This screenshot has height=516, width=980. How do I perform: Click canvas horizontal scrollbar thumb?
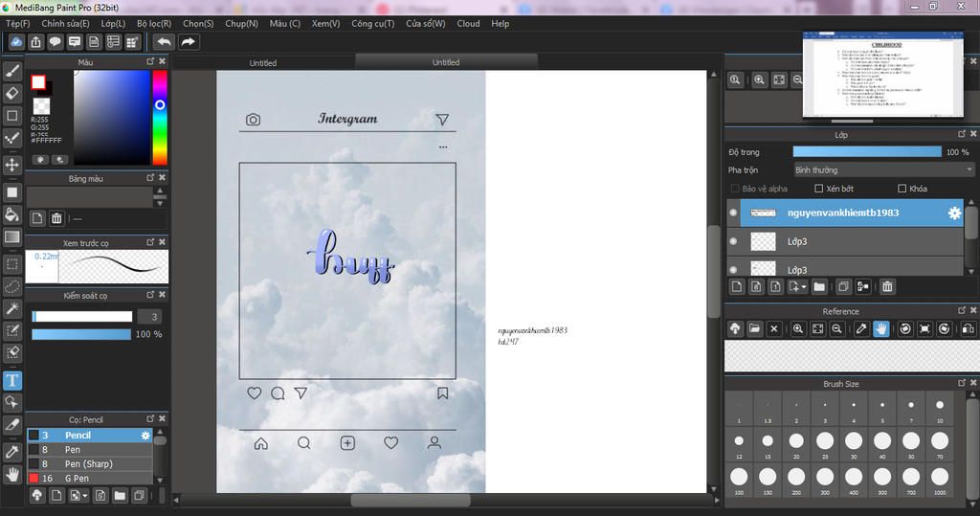coord(410,500)
